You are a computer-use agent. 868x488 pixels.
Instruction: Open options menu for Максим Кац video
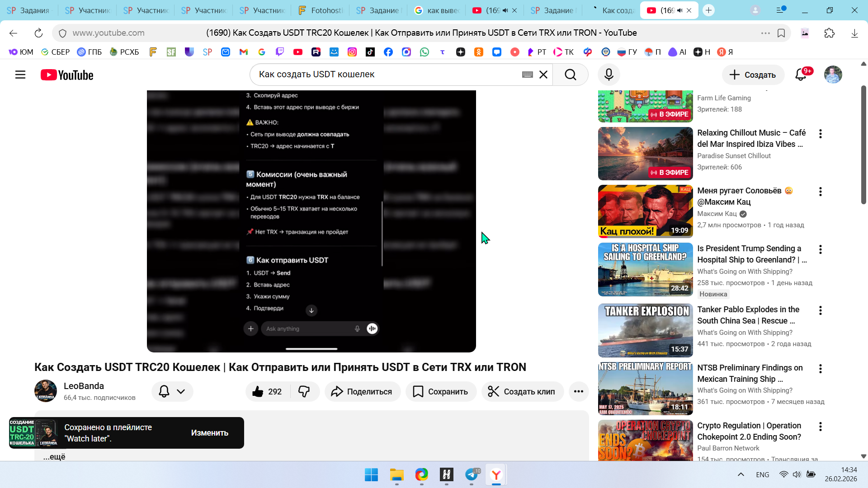(820, 192)
